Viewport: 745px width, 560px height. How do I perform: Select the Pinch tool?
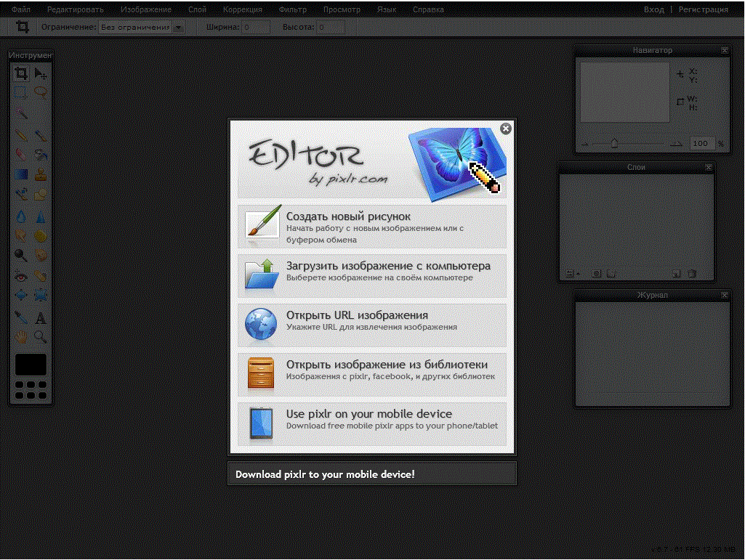(41, 296)
